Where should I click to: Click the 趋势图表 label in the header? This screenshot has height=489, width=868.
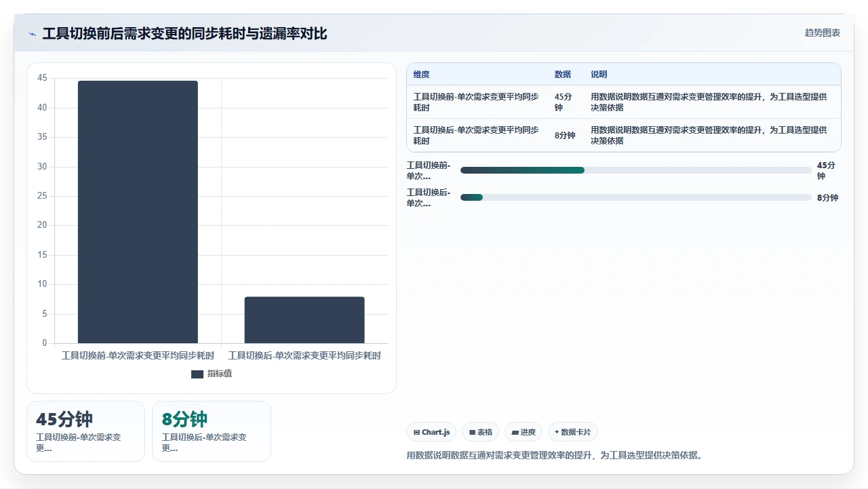pos(823,33)
